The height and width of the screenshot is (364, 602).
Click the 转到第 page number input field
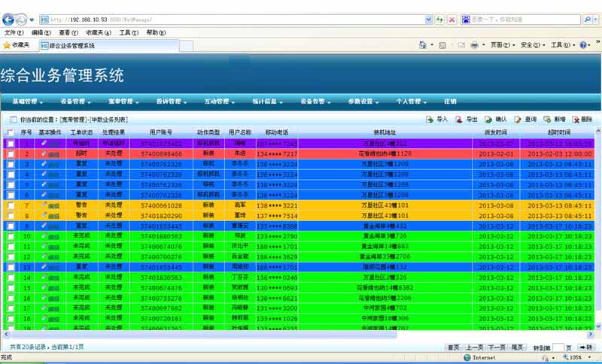[x=558, y=347]
